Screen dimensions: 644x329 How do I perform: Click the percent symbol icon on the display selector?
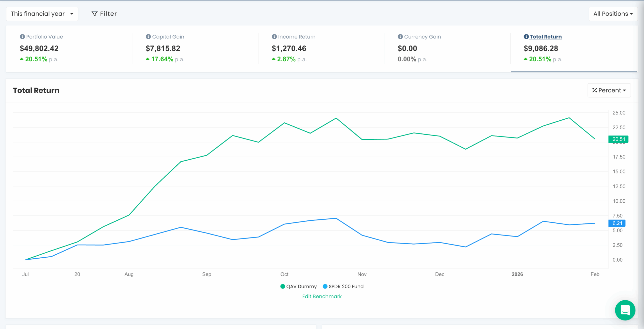pos(594,90)
